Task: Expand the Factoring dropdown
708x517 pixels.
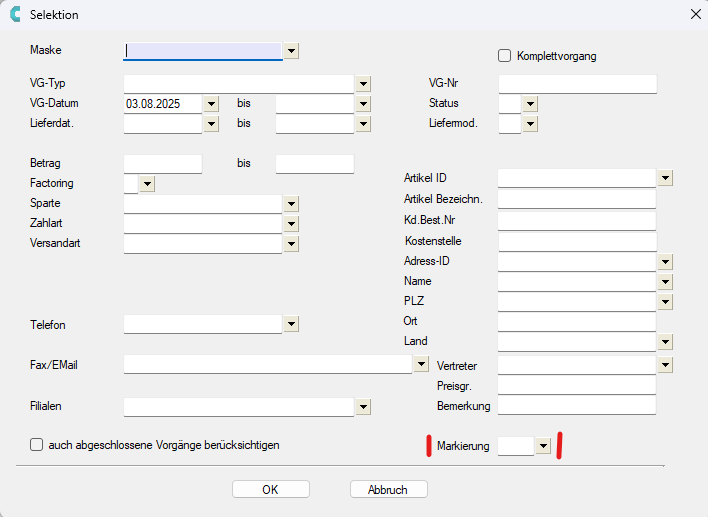Action: [147, 184]
